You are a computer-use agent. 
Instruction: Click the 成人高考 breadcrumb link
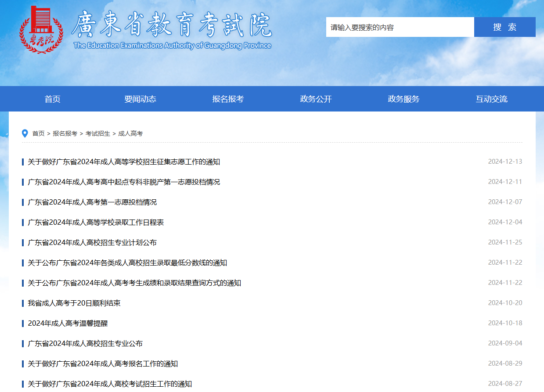[130, 133]
